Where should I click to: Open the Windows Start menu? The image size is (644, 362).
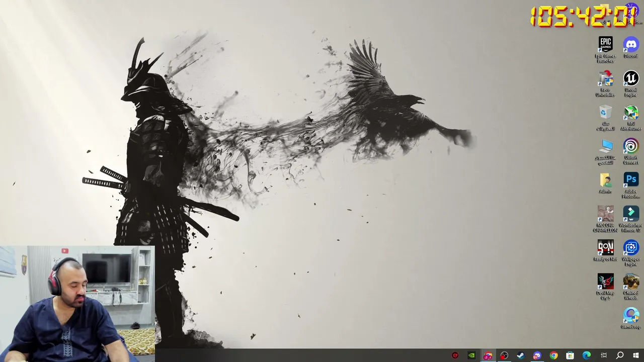pyautogui.click(x=636, y=355)
